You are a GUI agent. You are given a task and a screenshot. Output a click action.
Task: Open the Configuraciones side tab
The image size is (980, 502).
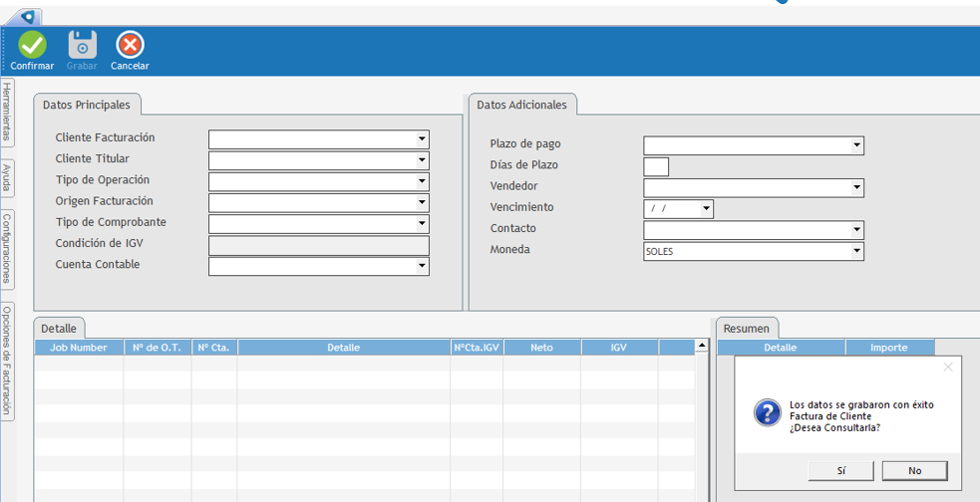pos(7,248)
